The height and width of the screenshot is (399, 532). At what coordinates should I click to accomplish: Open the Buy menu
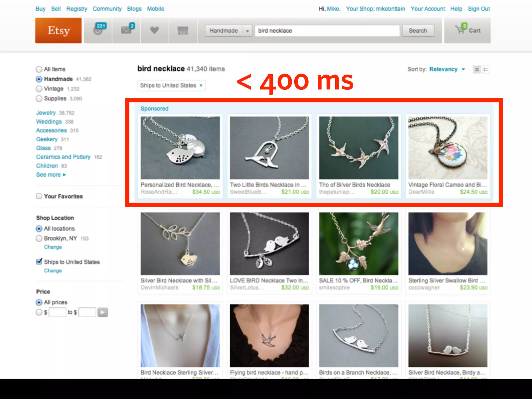41,9
